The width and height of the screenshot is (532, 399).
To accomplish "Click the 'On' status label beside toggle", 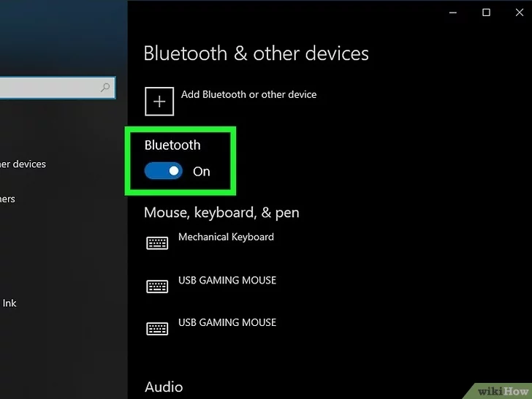I will click(202, 171).
